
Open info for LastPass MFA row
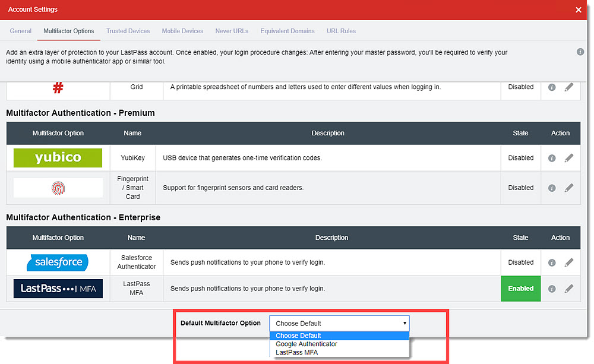tap(552, 289)
